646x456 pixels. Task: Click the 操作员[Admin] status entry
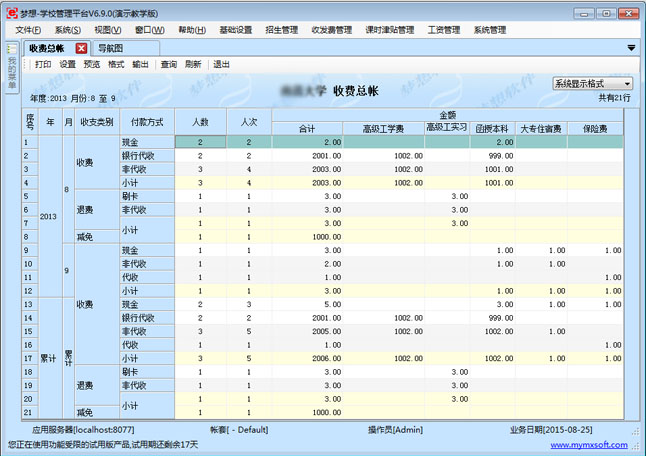pyautogui.click(x=395, y=430)
